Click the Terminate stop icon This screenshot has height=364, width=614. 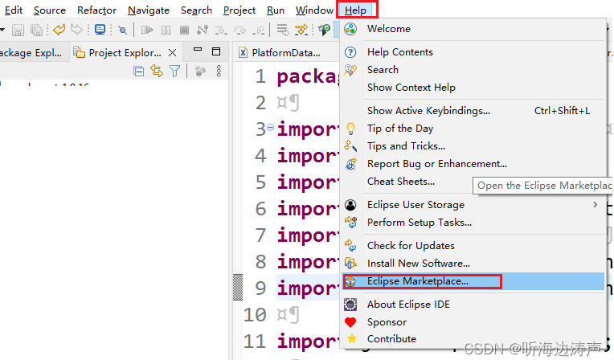pyautogui.click(x=184, y=30)
